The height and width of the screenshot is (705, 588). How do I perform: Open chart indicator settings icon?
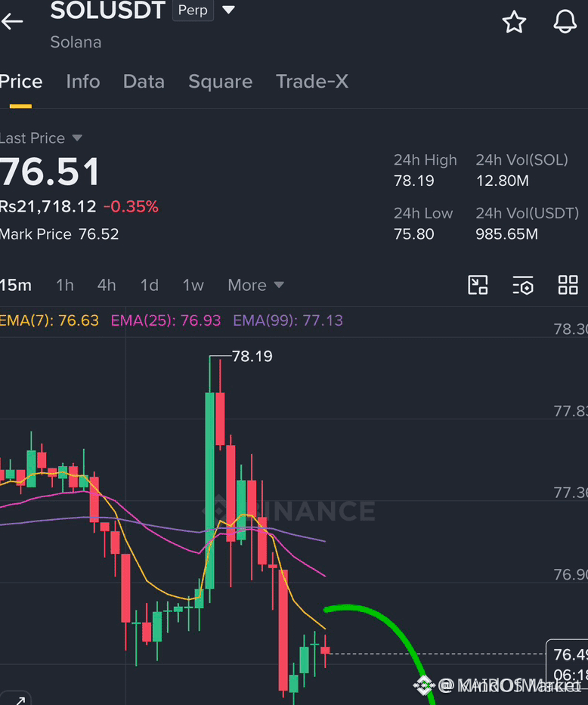tap(523, 285)
